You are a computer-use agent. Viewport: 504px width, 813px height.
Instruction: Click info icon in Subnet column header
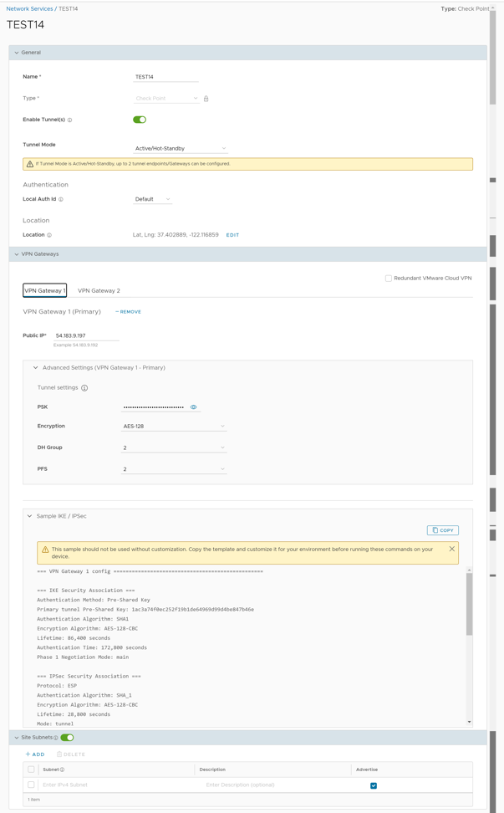point(62,770)
